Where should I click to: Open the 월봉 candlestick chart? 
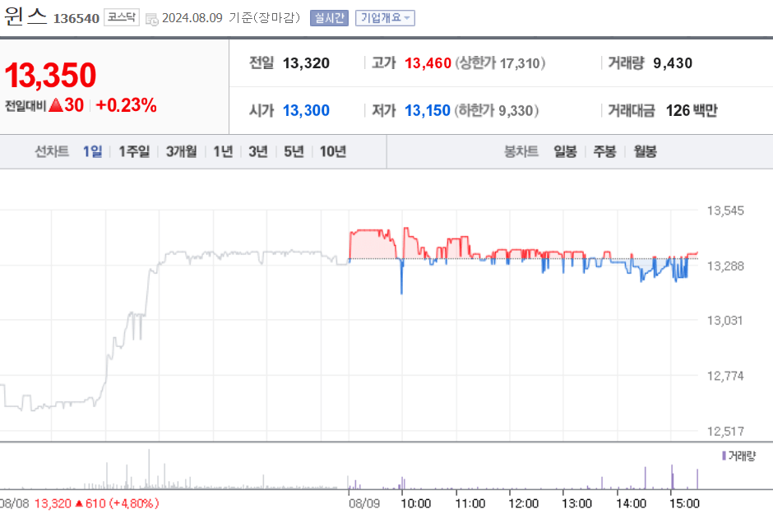pyautogui.click(x=646, y=151)
